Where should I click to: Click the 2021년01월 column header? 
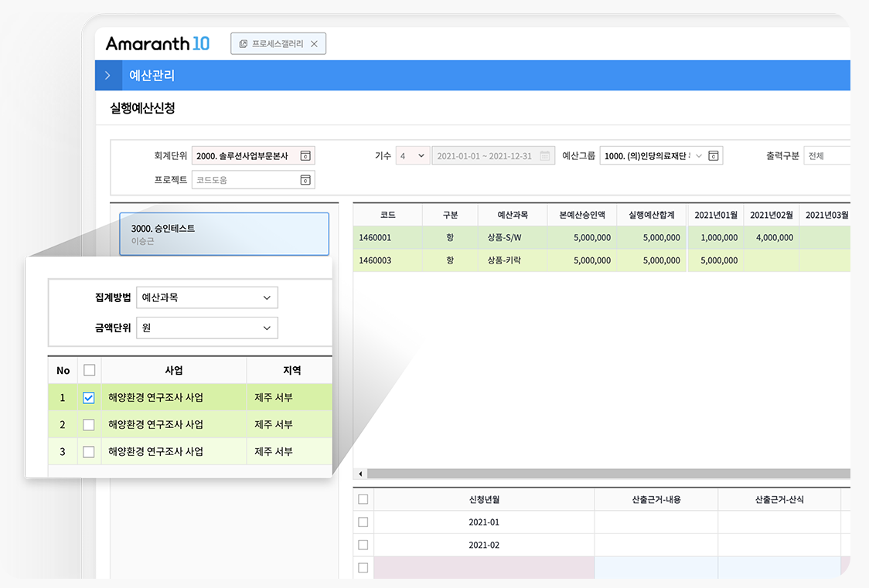click(x=716, y=215)
